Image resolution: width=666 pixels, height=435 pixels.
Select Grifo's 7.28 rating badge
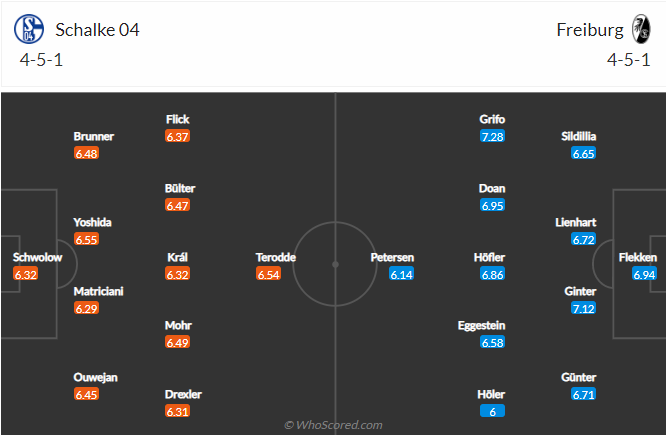click(492, 136)
